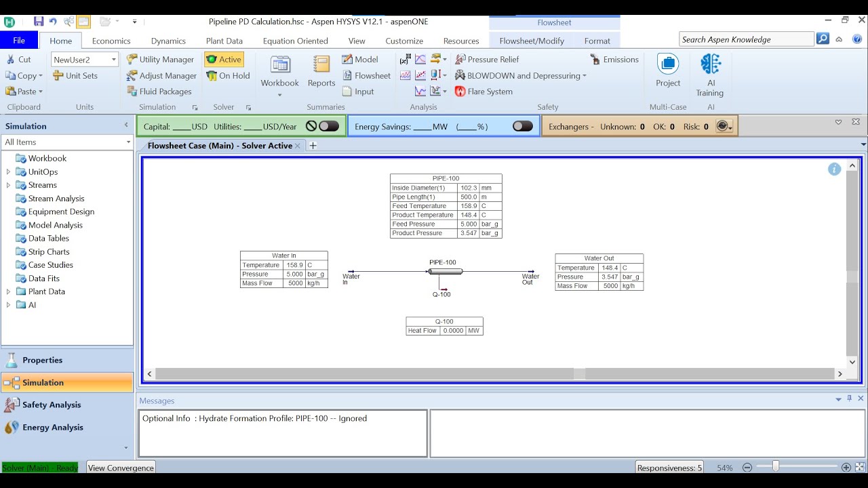Toggle the Capital and Utilities economics switch
Image resolution: width=868 pixels, height=488 pixels.
(x=329, y=126)
